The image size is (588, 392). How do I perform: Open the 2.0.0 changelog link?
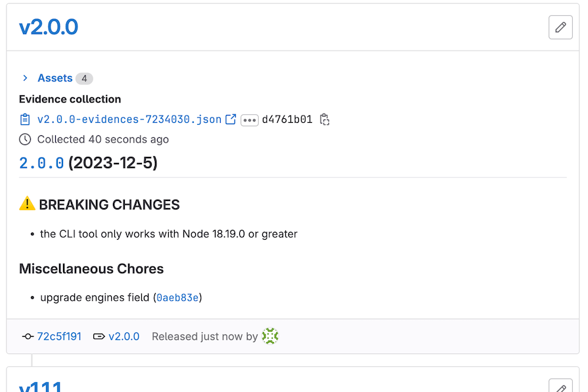41,162
